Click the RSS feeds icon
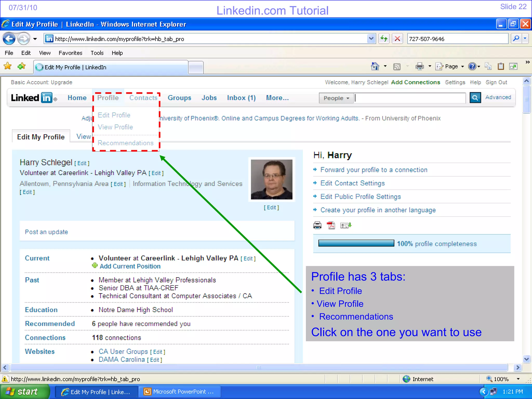Screen dimensions: 532x399 (397, 67)
